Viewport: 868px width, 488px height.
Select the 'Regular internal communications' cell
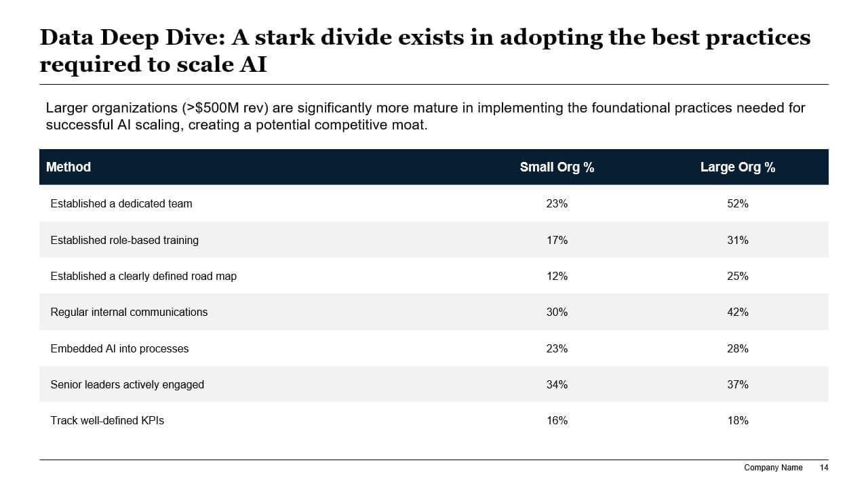pyautogui.click(x=129, y=312)
